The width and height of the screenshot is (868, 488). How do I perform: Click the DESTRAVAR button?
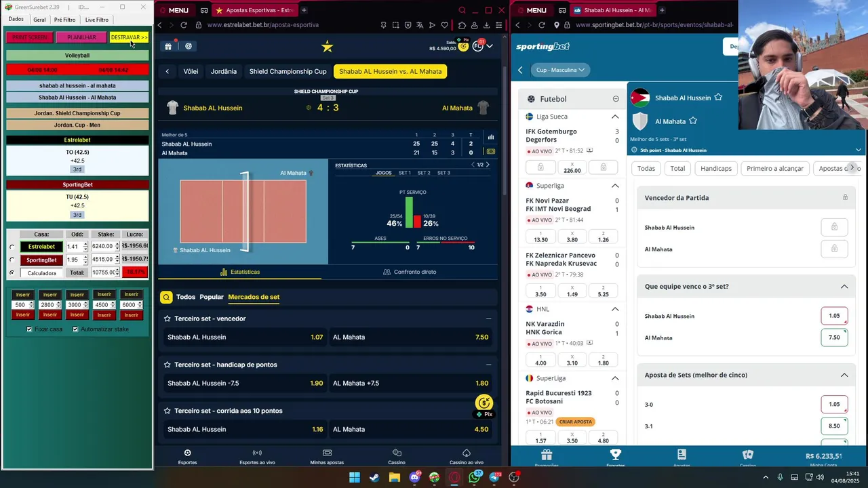pyautogui.click(x=129, y=37)
